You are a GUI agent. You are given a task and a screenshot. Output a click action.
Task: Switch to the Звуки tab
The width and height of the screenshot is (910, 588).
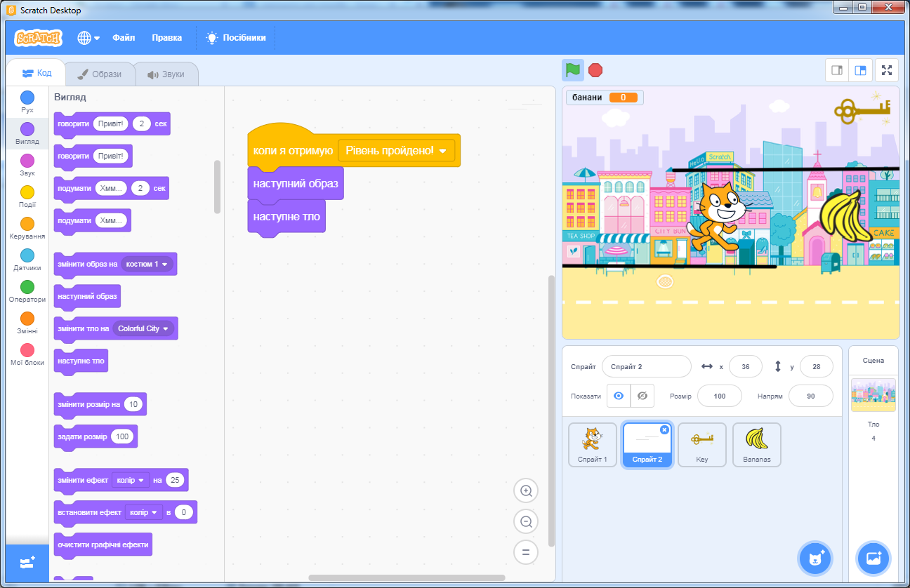coord(166,74)
